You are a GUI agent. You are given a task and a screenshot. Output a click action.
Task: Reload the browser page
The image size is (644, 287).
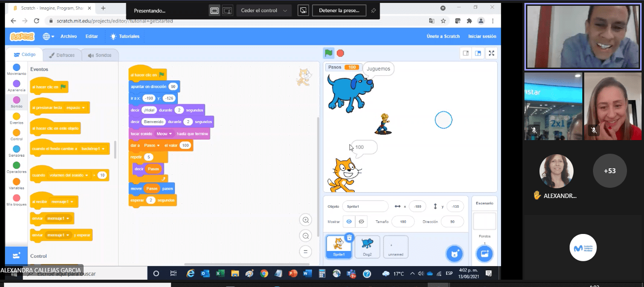point(36,21)
